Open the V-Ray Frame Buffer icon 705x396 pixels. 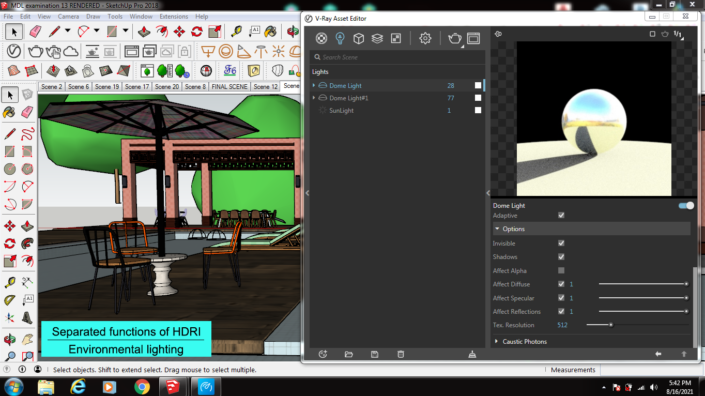point(473,39)
